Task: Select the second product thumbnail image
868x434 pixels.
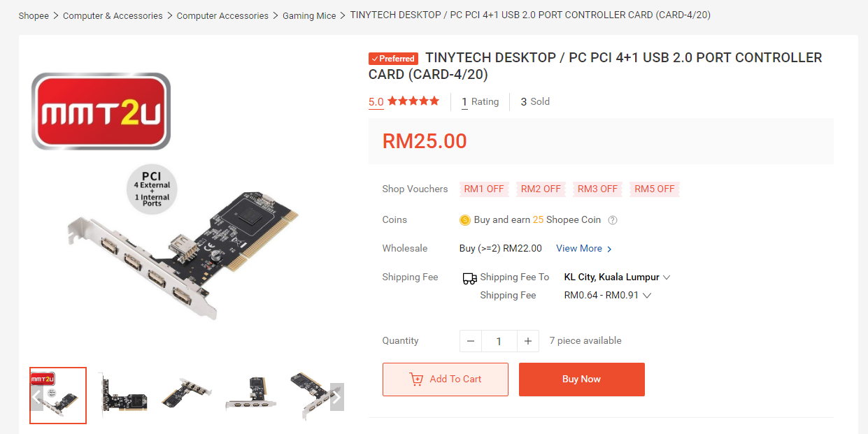Action: pyautogui.click(x=122, y=396)
